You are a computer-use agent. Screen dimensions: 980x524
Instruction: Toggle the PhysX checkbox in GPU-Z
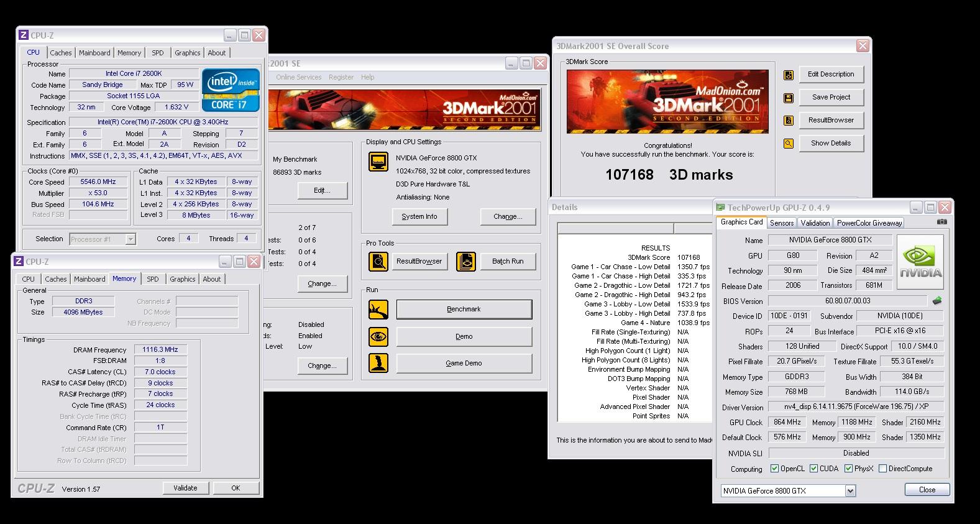(848, 469)
